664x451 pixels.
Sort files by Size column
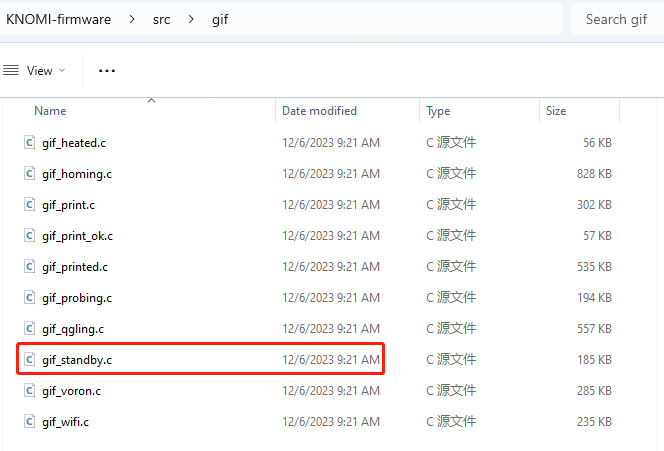[x=556, y=111]
